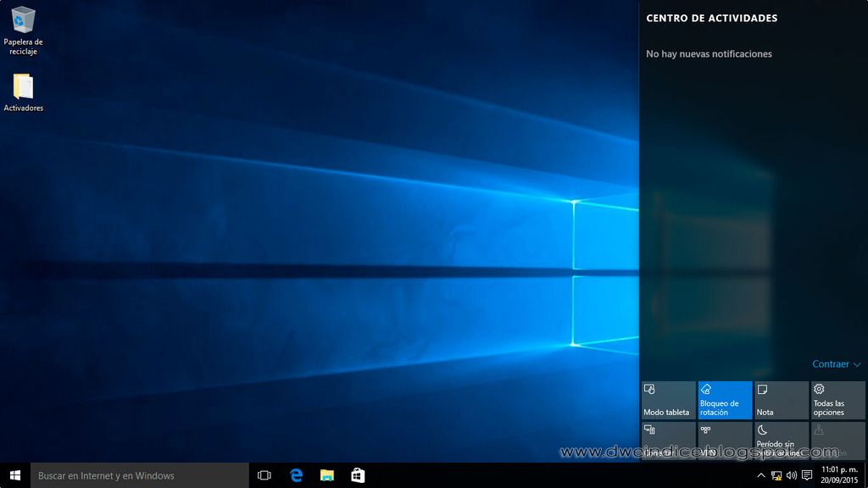Open the Windows Store taskbar icon
Screen dimensions: 868x488
[x=358, y=475]
